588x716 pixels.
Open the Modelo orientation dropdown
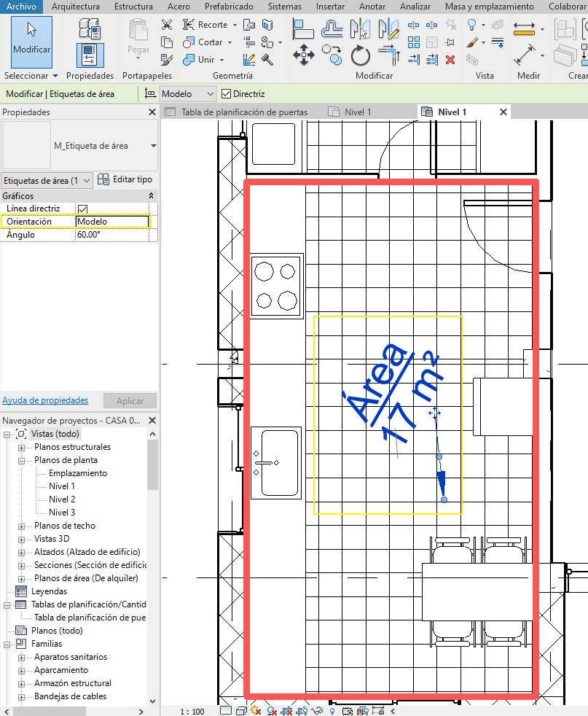point(112,222)
